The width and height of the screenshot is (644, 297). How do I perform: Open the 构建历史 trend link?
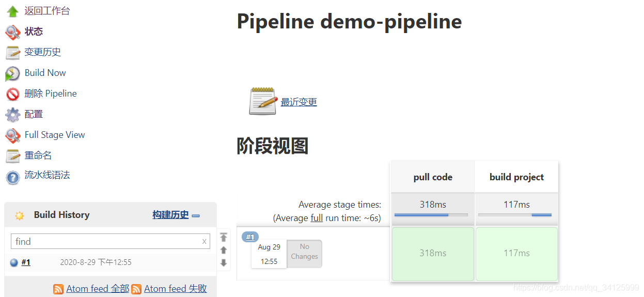pyautogui.click(x=170, y=215)
